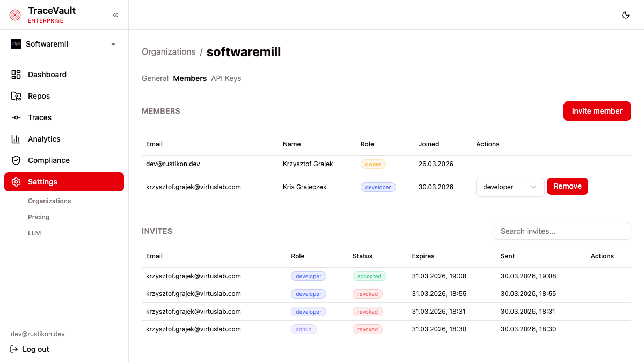Focus the Search invites field

562,231
